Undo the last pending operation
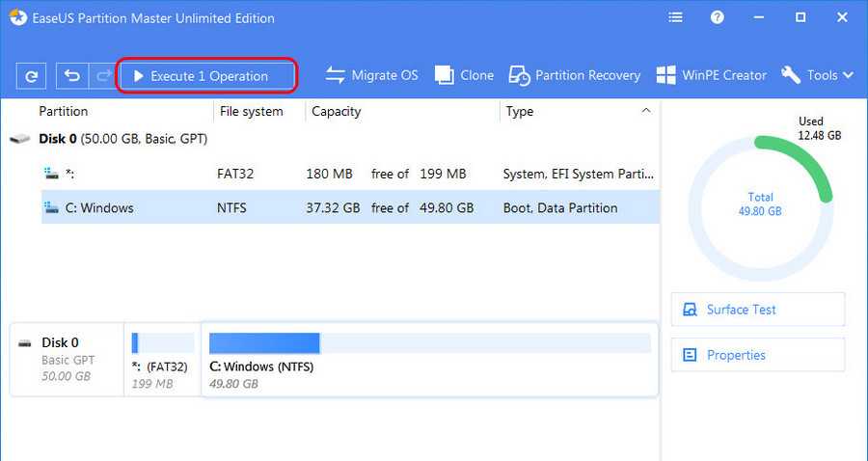 (x=72, y=76)
